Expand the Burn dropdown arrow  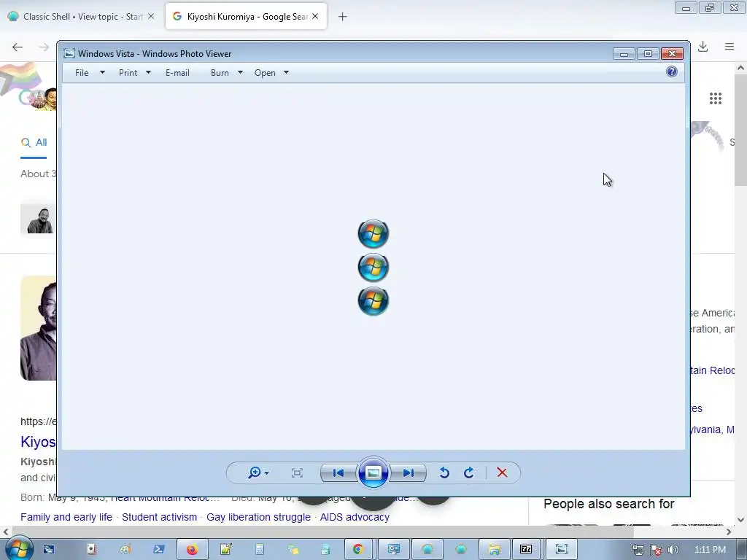pyautogui.click(x=240, y=72)
